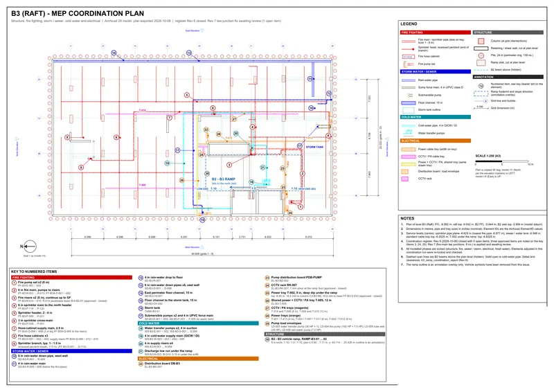The height and width of the screenshot is (392, 554).
Task: Select discharge run marker 21 on the plan
Action: coord(262,167)
